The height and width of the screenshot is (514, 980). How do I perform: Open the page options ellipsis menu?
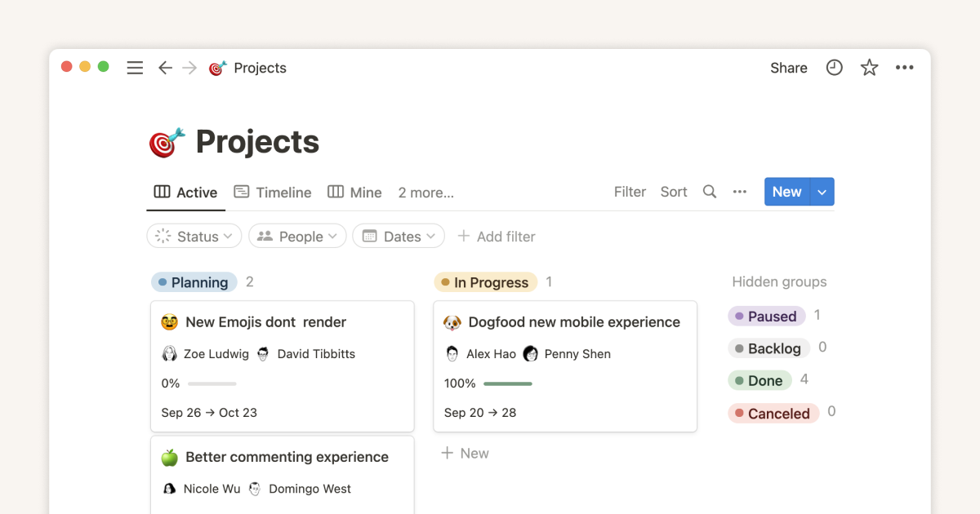pyautogui.click(x=904, y=68)
